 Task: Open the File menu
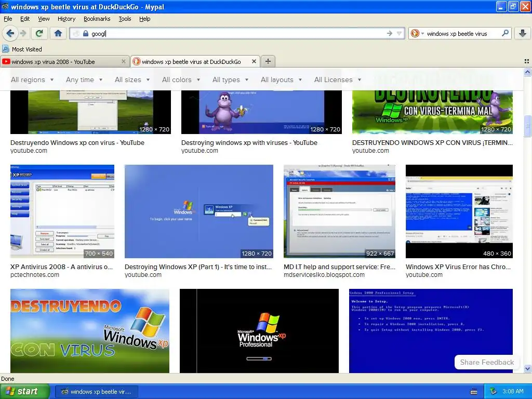[8, 19]
